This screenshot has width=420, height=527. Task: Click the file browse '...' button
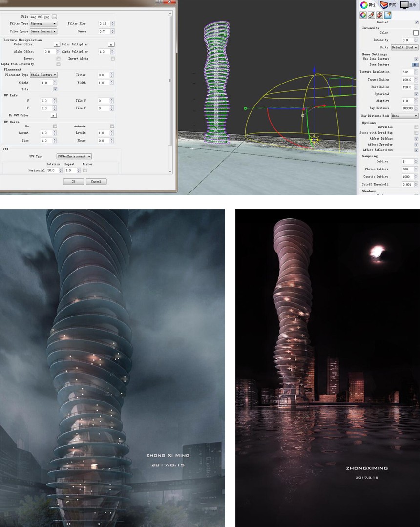point(55,17)
